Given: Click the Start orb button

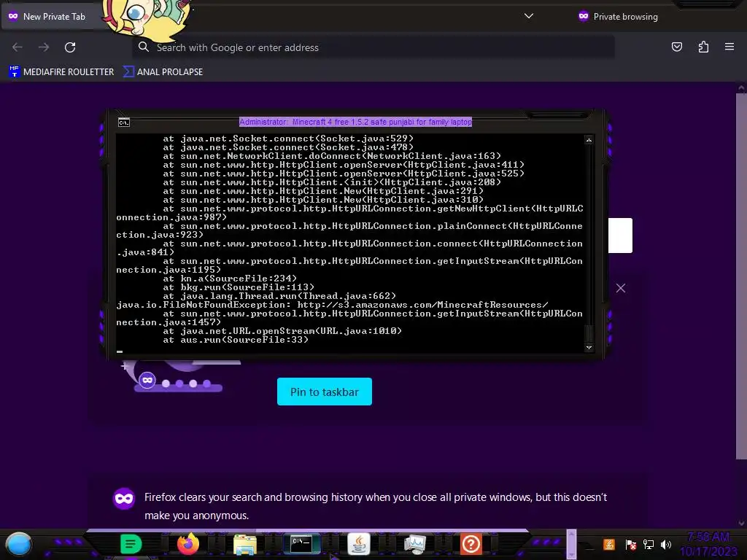Looking at the screenshot, I should (x=19, y=544).
